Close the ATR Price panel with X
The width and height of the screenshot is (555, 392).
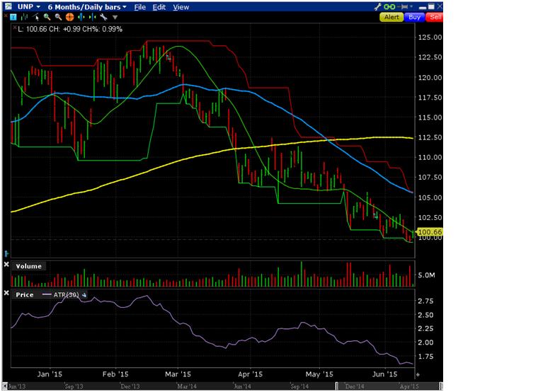pyautogui.click(x=6, y=293)
